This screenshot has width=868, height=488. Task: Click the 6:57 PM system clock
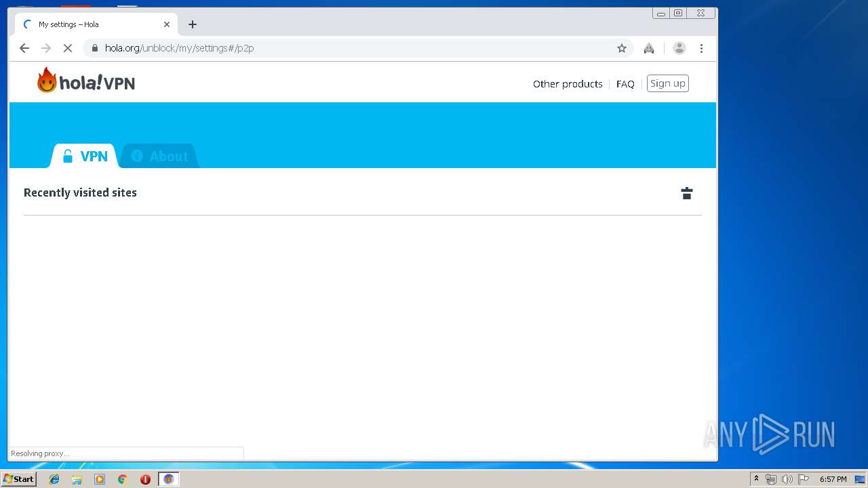click(833, 479)
